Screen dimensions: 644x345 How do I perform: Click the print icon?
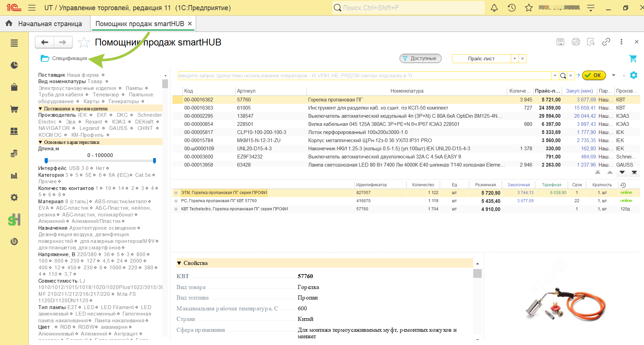tap(576, 42)
